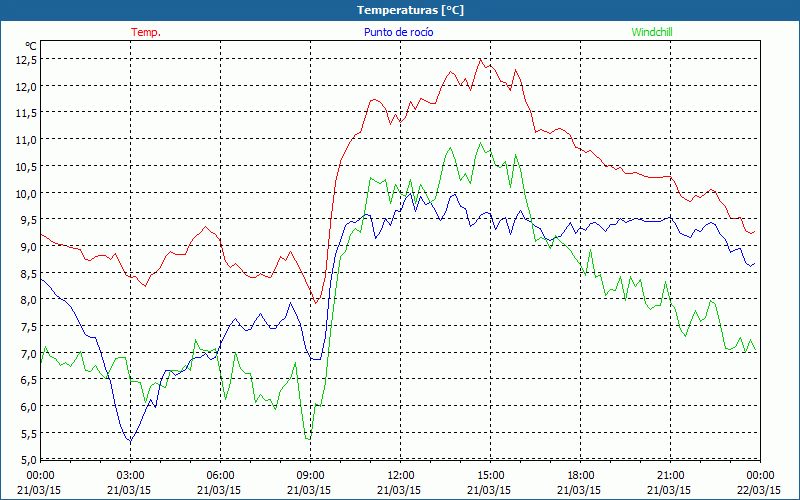The image size is (800, 500).
Task: Click the 22/03/15 date label
Action: [x=759, y=490]
